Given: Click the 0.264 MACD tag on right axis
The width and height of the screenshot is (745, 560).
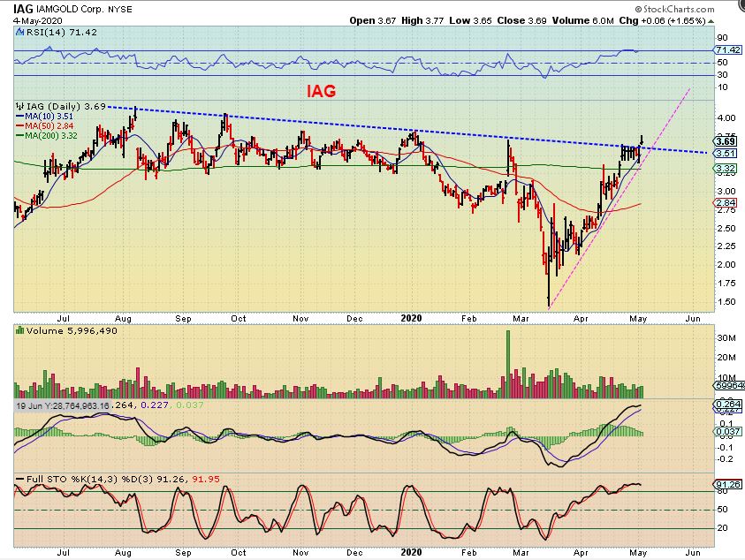Looking at the screenshot, I should (x=727, y=404).
